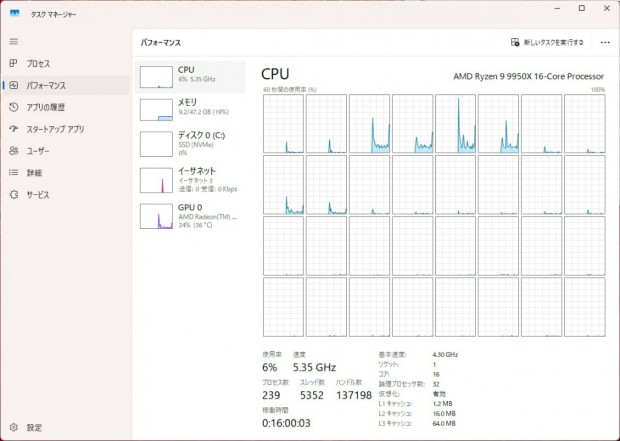This screenshot has width=620, height=441.
Task: Select ディスク 0 (C:) resource
Action: point(191,144)
